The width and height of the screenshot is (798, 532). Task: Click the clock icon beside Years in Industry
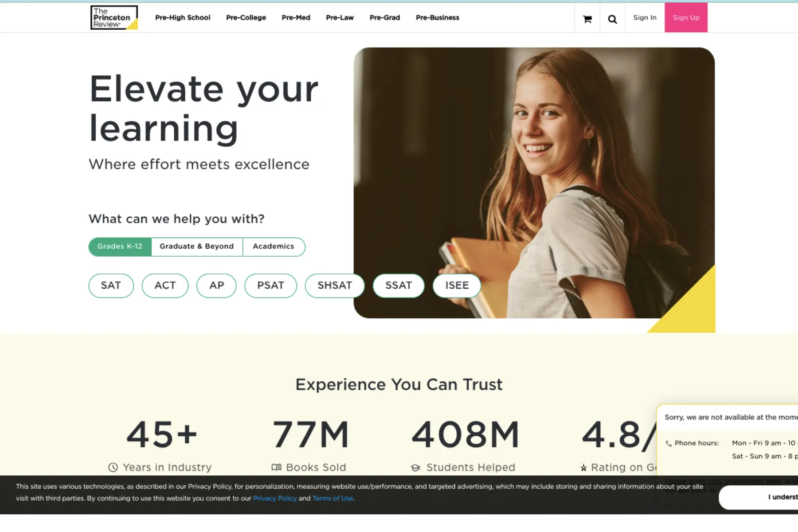point(113,467)
